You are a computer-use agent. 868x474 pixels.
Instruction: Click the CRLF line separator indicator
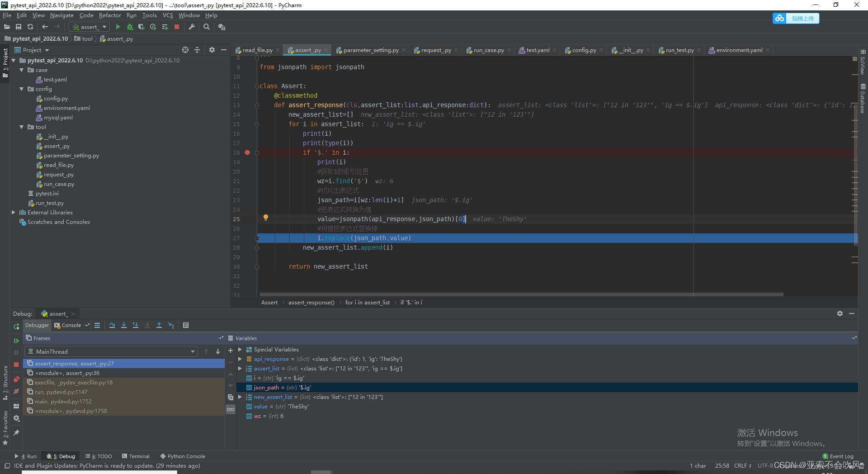click(x=742, y=466)
